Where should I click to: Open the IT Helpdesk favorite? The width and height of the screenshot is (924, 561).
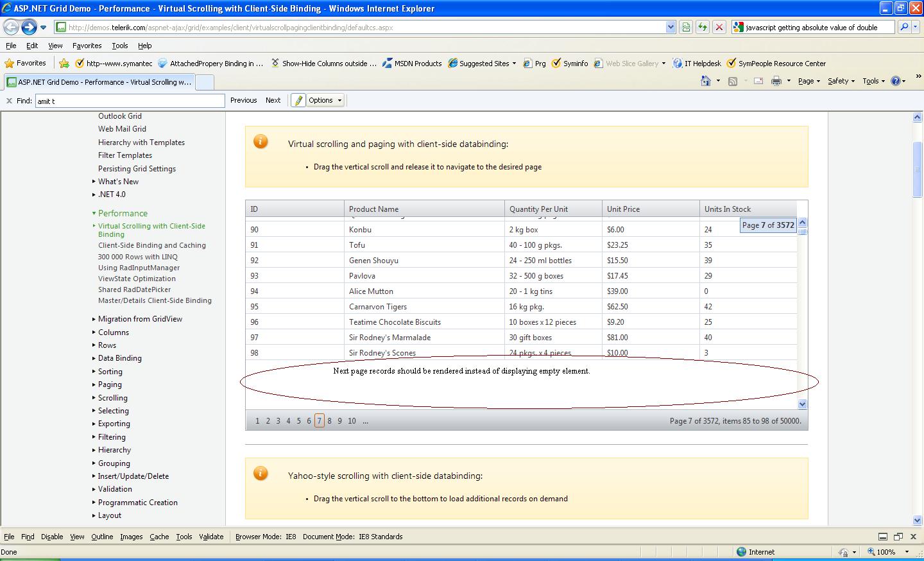[697, 63]
